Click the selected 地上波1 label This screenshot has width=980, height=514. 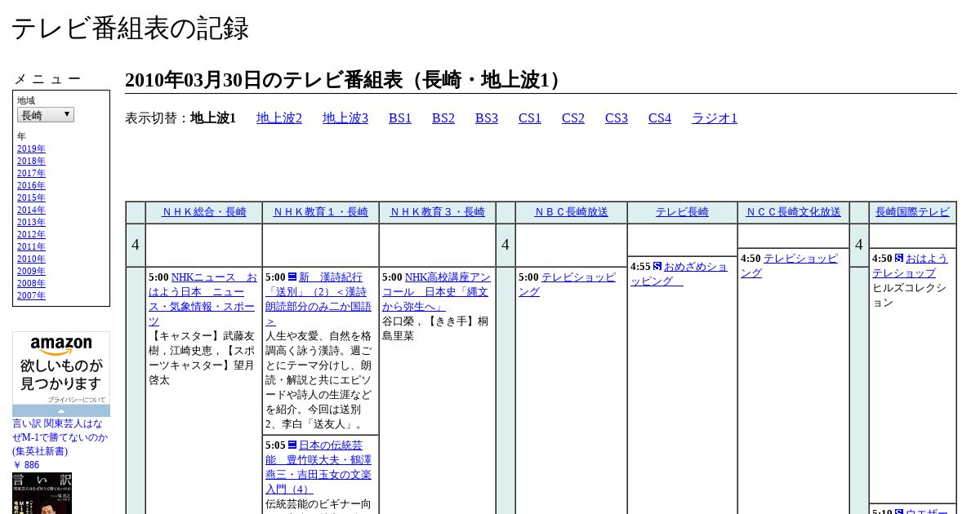tap(213, 118)
